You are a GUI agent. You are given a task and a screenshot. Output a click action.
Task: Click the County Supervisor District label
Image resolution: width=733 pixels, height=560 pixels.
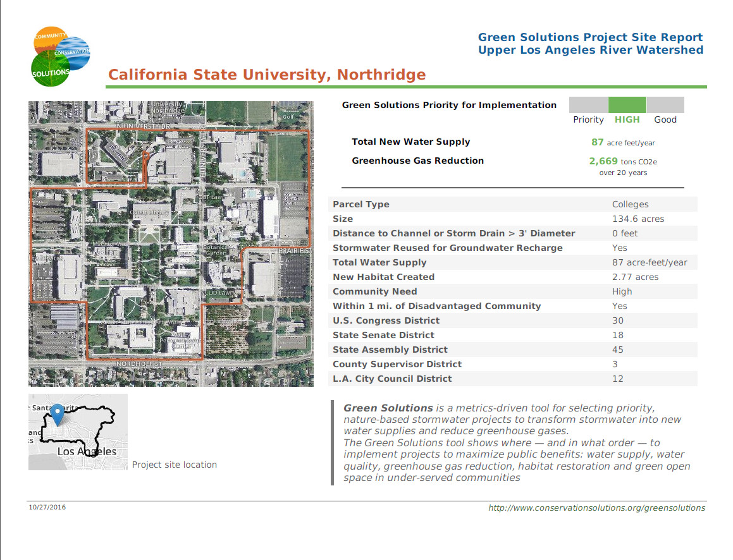coord(397,364)
